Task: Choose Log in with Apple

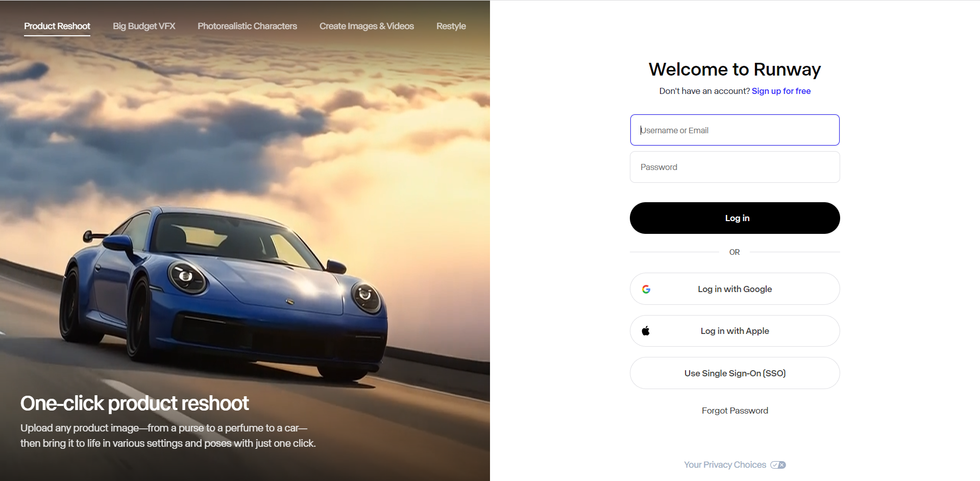Action: (735, 331)
